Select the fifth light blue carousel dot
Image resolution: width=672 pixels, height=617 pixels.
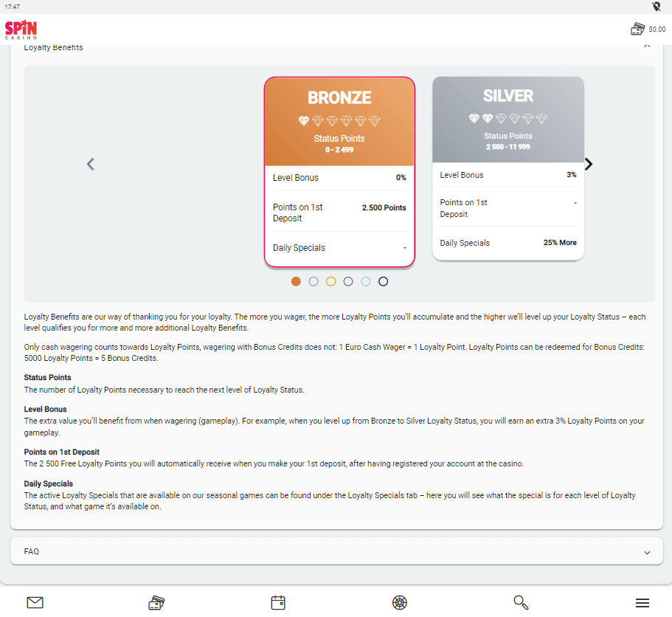366,281
